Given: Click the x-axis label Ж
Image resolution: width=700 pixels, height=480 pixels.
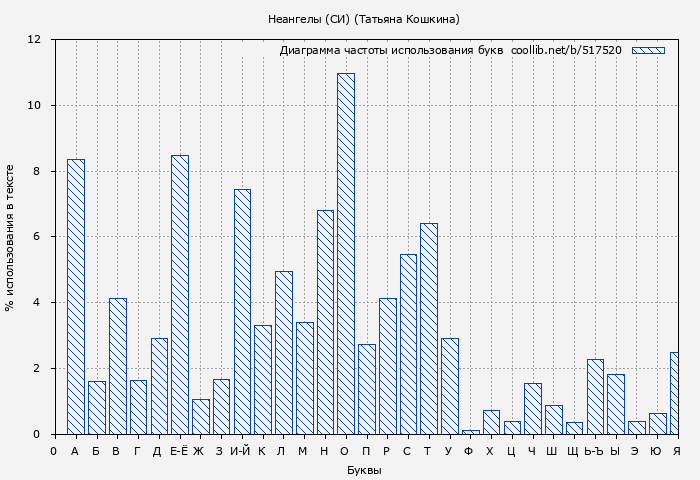Looking at the screenshot, I should point(199,451).
